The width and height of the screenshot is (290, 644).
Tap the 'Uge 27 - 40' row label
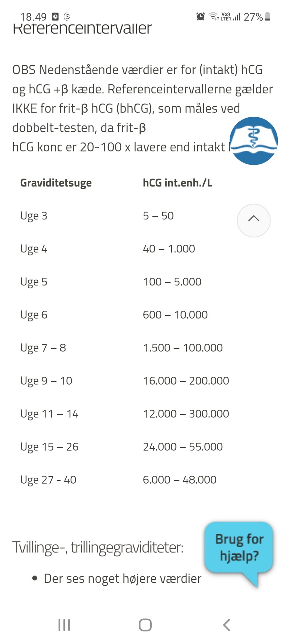[x=48, y=480]
